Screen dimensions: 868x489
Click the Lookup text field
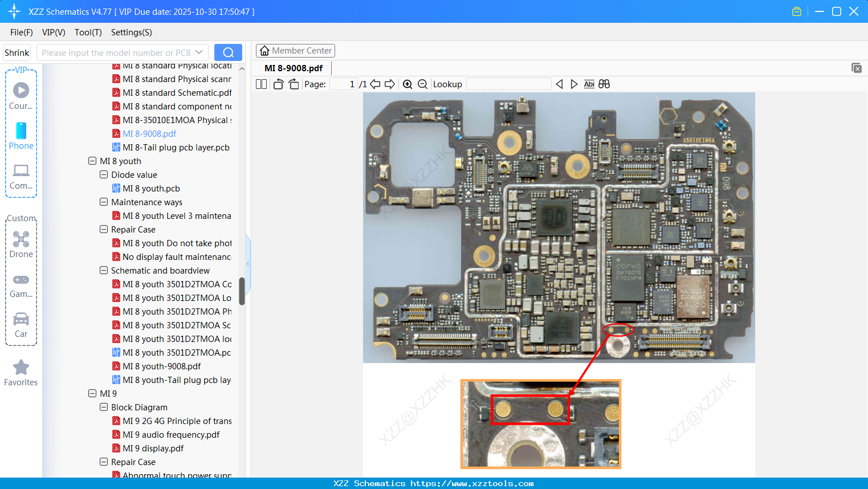(x=508, y=84)
